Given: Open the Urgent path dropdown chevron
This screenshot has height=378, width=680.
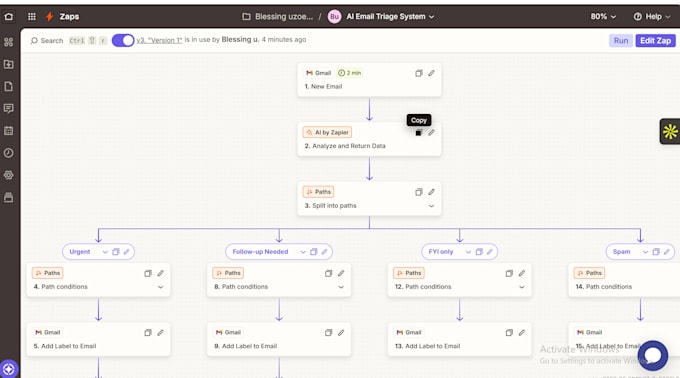Looking at the screenshot, I should click(x=105, y=252).
